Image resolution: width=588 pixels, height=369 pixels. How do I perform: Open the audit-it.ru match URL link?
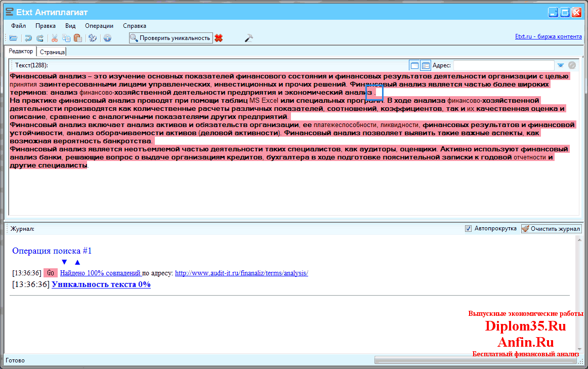tap(241, 273)
